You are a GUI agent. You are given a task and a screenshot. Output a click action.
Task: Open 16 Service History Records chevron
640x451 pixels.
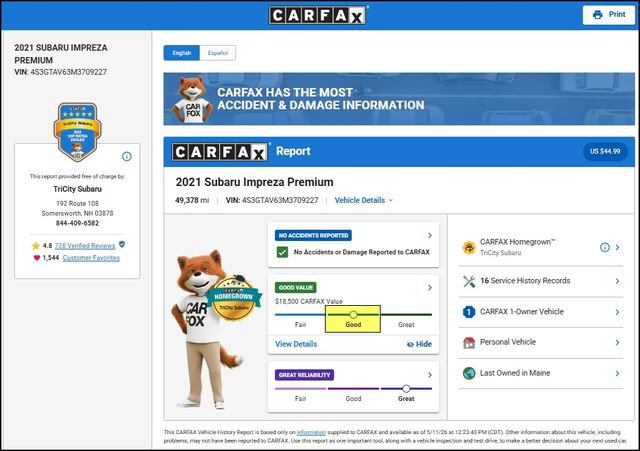pos(618,281)
